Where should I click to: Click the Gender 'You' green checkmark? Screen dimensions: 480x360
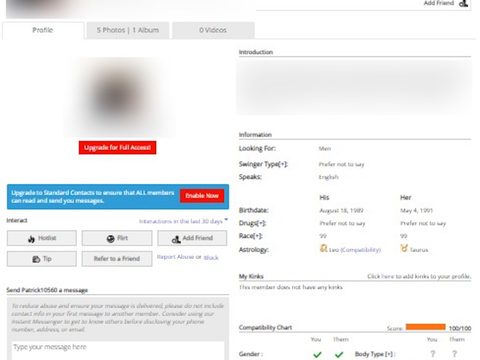[317, 355]
